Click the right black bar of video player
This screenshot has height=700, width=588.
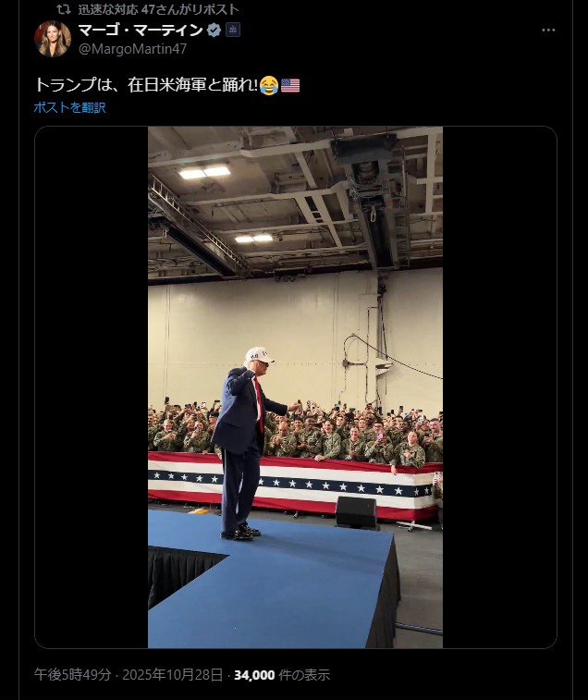499,387
